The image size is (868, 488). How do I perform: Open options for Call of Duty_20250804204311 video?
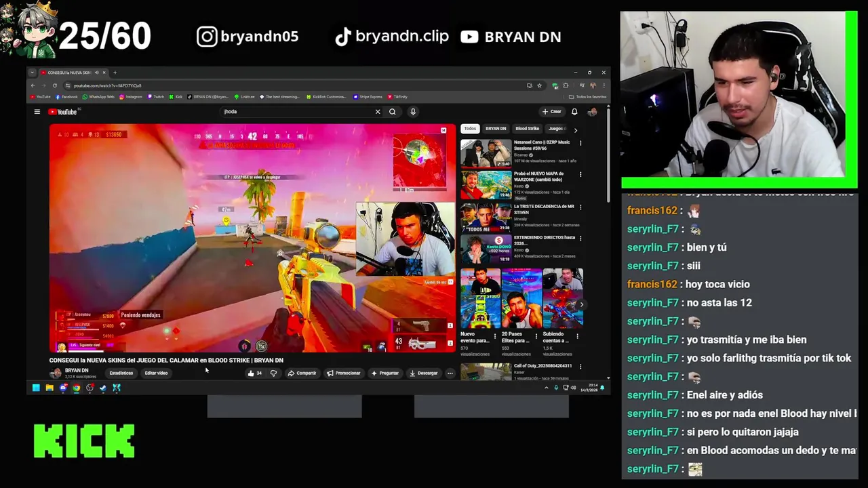[580, 367]
